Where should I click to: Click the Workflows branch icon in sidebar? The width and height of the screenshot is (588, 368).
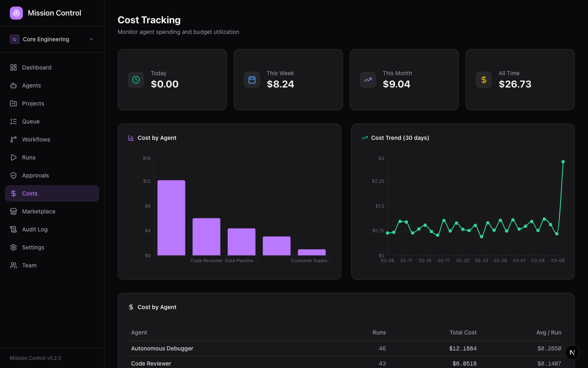click(13, 139)
